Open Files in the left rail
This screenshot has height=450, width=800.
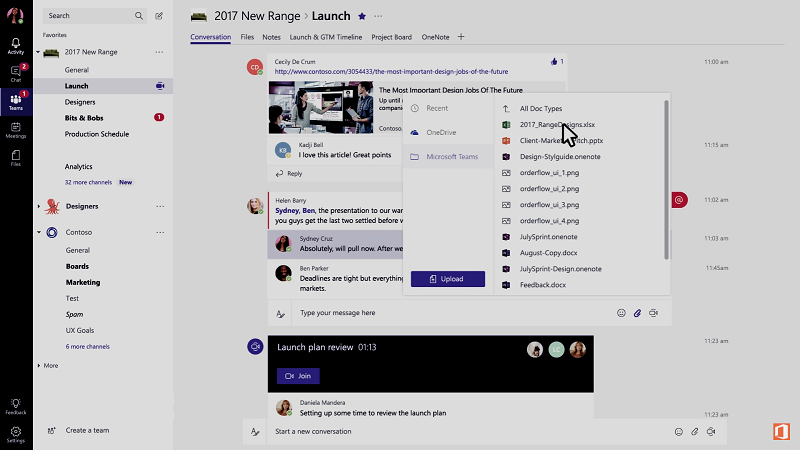pos(16,155)
